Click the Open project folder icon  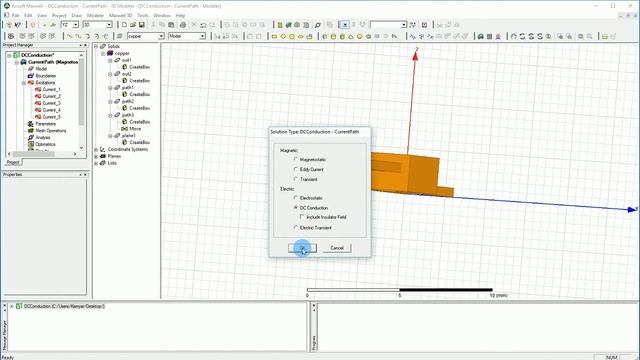tap(133, 25)
